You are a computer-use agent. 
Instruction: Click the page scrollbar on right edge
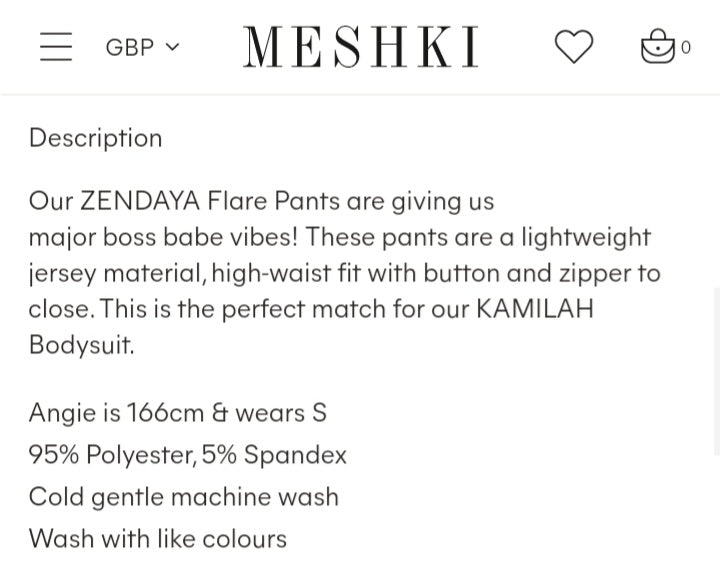pos(717,370)
